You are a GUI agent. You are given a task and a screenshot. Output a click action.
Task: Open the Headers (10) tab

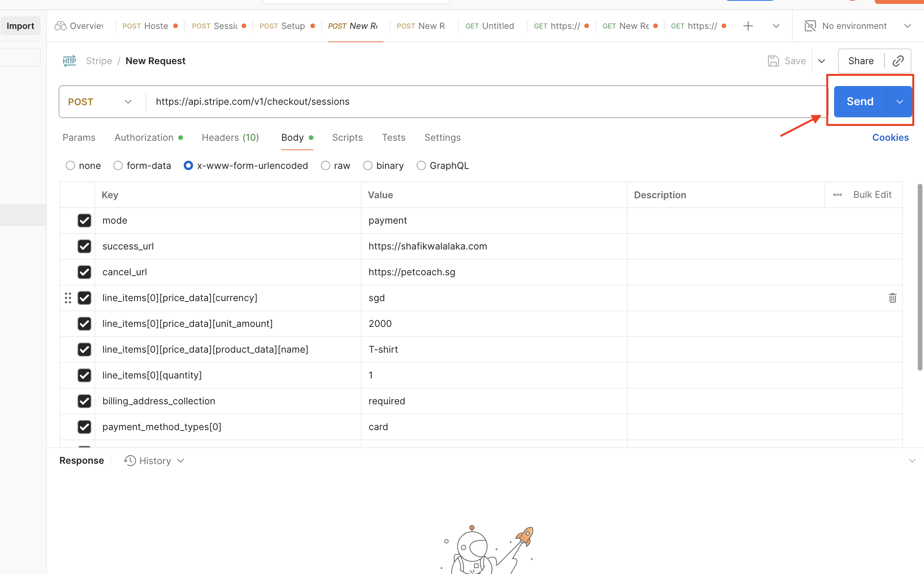[230, 138]
